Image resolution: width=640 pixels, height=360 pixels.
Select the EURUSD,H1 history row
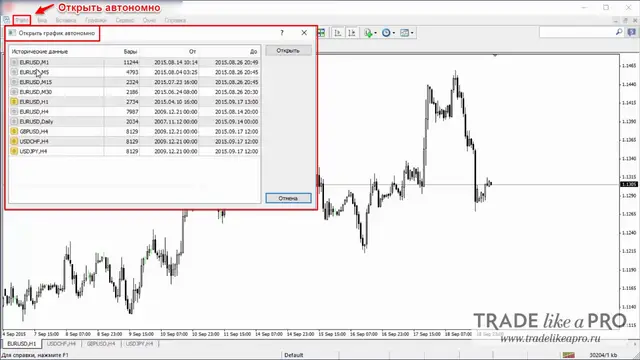pyautogui.click(x=135, y=102)
